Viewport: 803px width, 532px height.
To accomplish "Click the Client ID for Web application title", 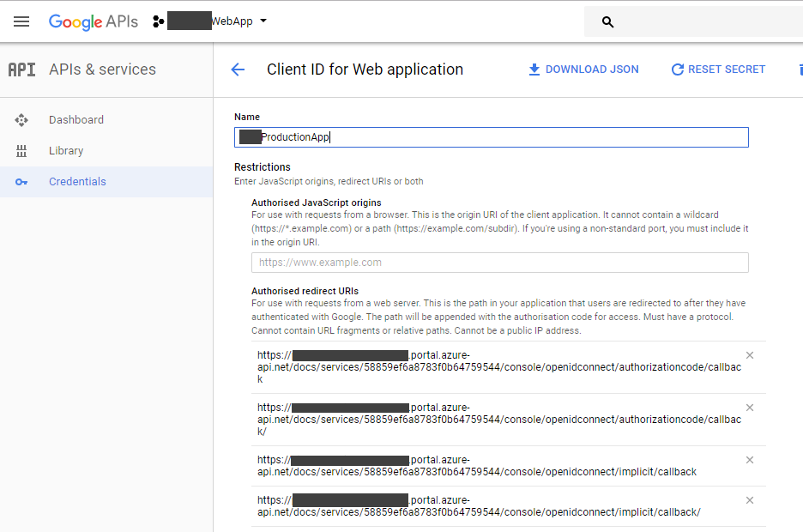I will tap(365, 70).
